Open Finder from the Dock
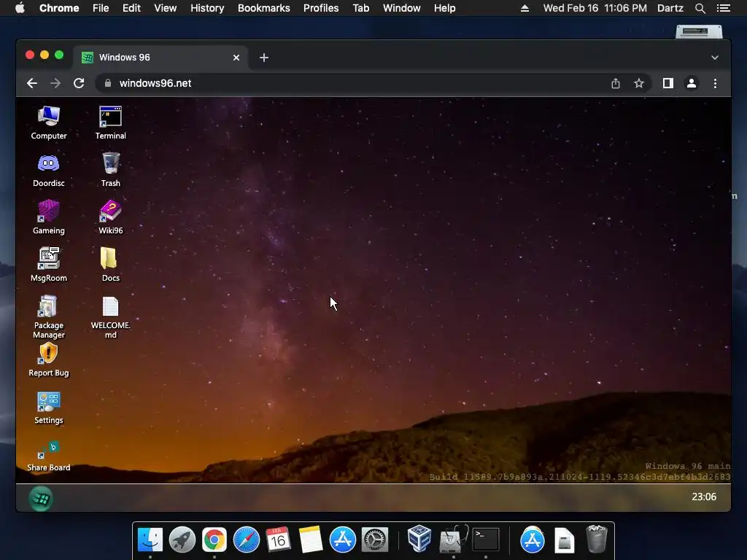747x560 pixels. [x=150, y=540]
